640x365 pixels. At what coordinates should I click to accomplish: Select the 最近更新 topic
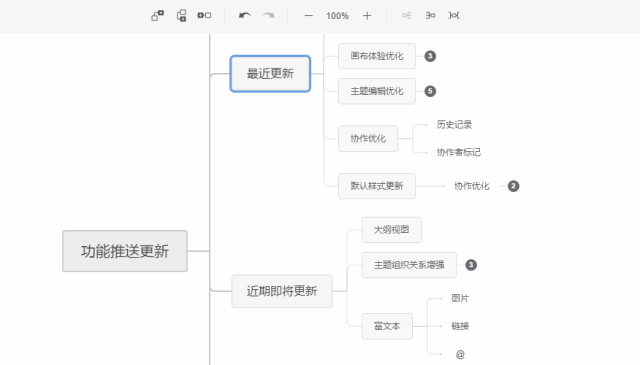pos(270,74)
